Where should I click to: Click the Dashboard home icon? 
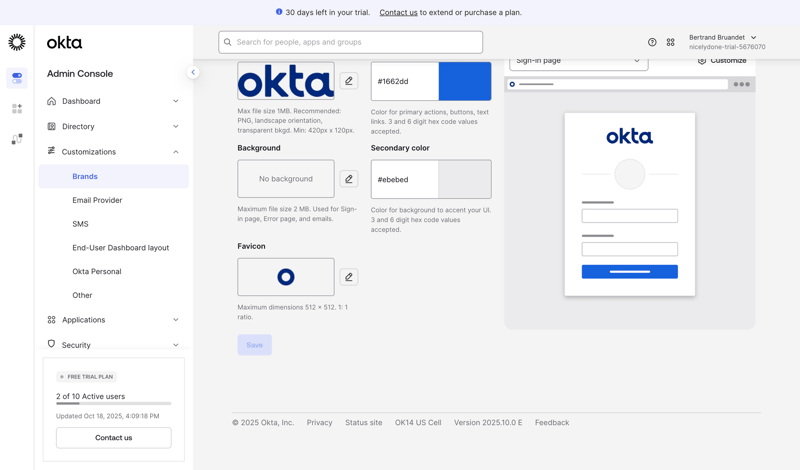pyautogui.click(x=52, y=101)
